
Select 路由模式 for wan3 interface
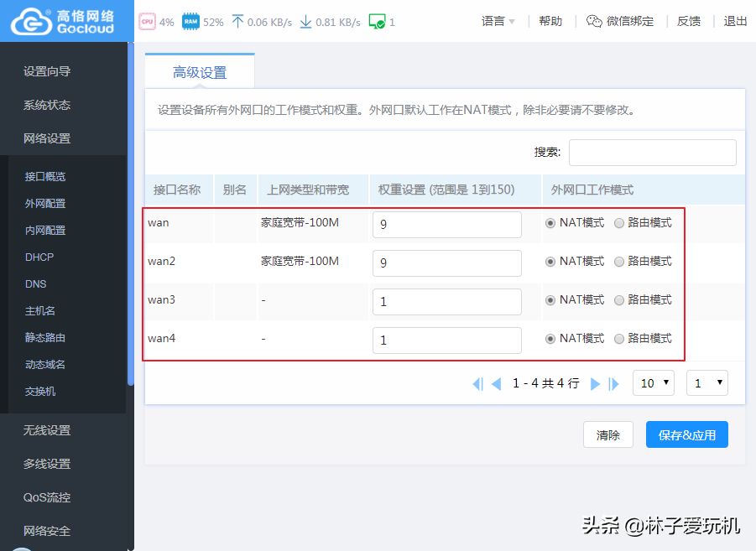pos(619,300)
